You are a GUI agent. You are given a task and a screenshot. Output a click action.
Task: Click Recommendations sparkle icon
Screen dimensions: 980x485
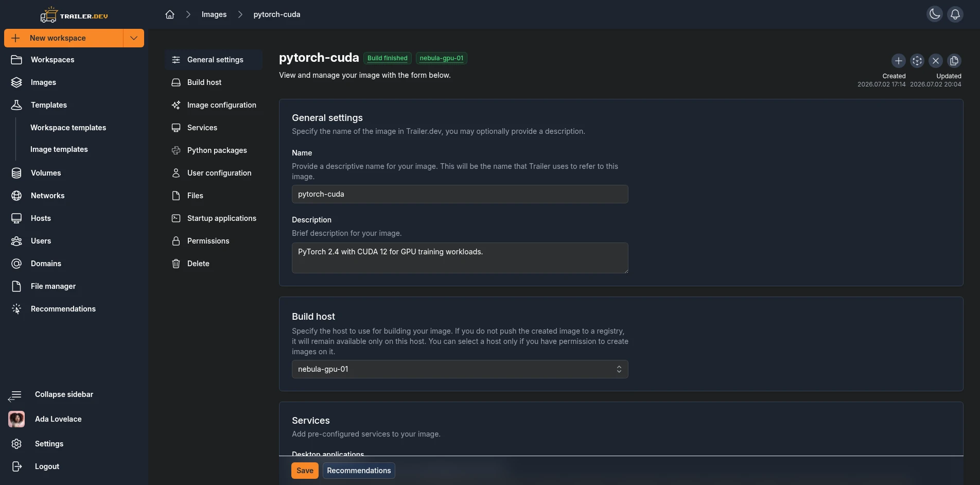[x=16, y=309]
